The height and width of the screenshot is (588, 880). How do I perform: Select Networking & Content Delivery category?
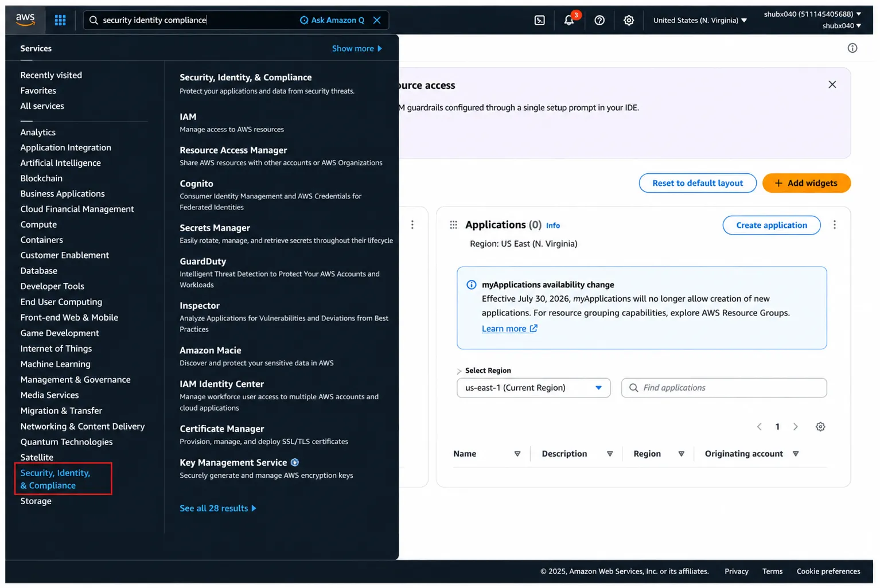coord(83,427)
